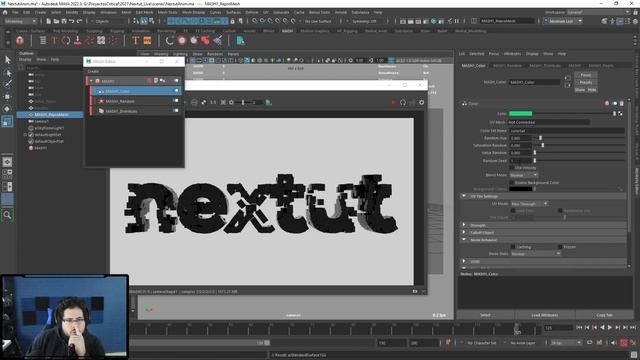The height and width of the screenshot is (360, 640).
Task: Click the checkered pattern shelf icon
Action: [101, 40]
